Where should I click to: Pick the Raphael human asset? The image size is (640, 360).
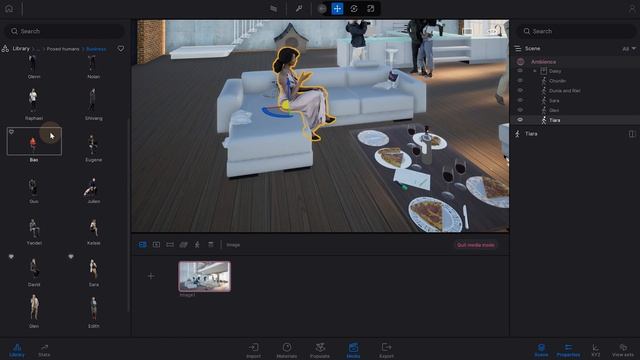click(x=33, y=104)
